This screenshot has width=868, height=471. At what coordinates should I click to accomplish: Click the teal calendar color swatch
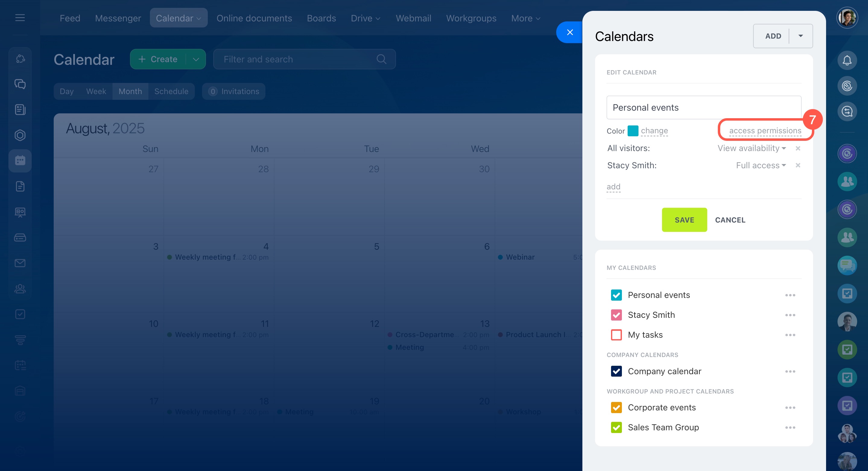tap(633, 131)
